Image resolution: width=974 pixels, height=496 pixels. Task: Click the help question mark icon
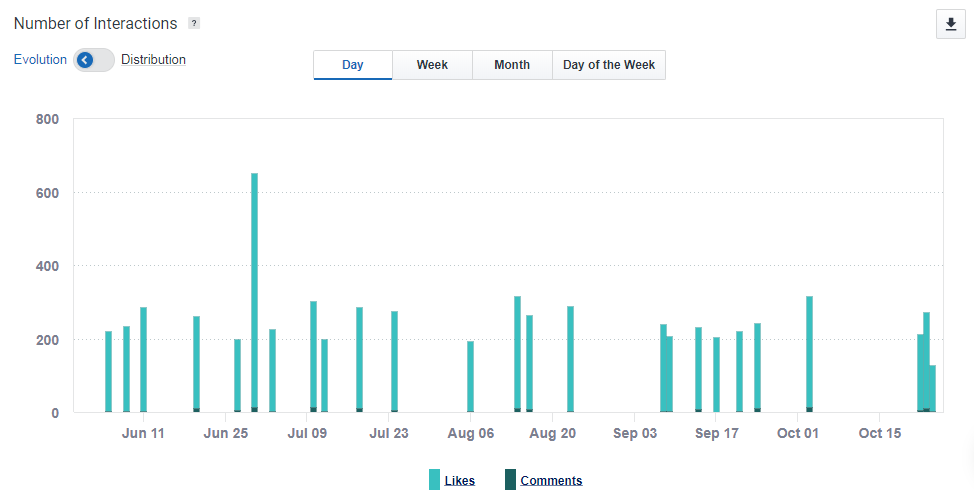tap(194, 23)
